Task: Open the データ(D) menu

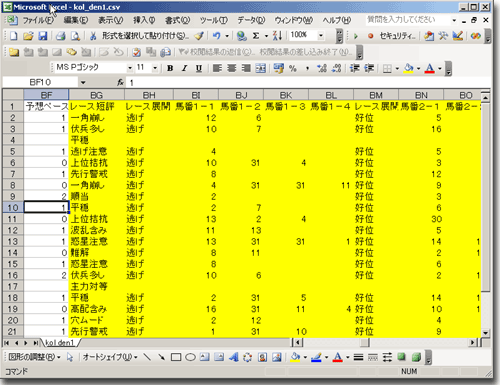Action: pyautogui.click(x=251, y=20)
